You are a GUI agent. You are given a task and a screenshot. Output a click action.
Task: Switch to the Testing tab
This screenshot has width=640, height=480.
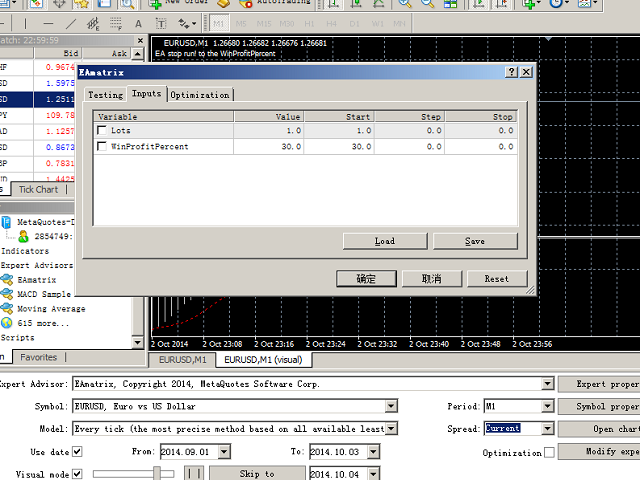(x=105, y=95)
